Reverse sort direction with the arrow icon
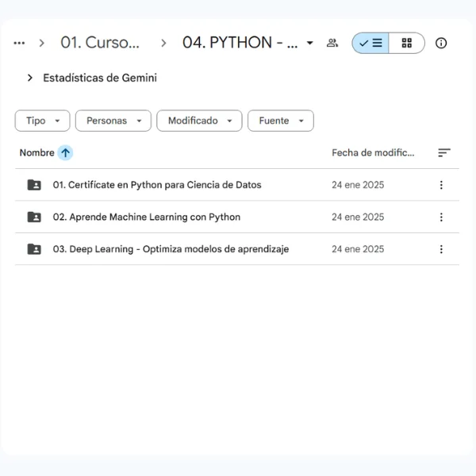The width and height of the screenshot is (476, 476). [65, 152]
